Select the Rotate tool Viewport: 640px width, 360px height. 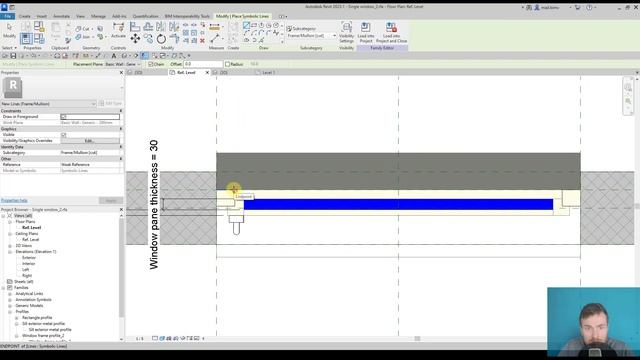coord(161,39)
